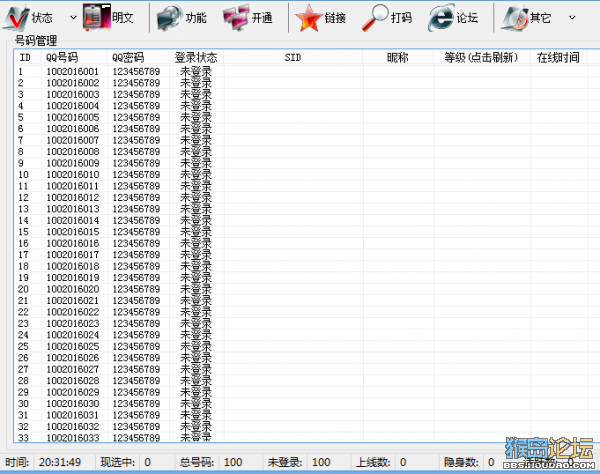600x474 pixels.
Task: Click the 时间 20:31:49 status entry
Action: [x=43, y=462]
